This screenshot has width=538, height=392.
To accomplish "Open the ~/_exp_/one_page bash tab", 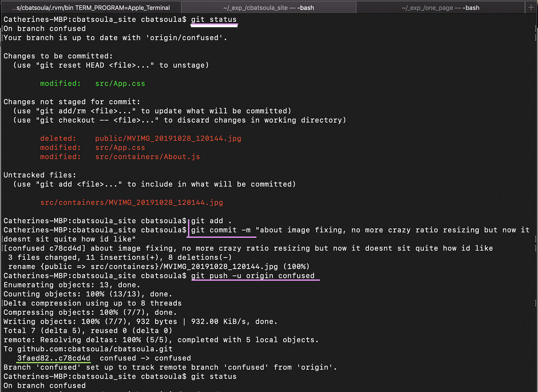I will [440, 7].
